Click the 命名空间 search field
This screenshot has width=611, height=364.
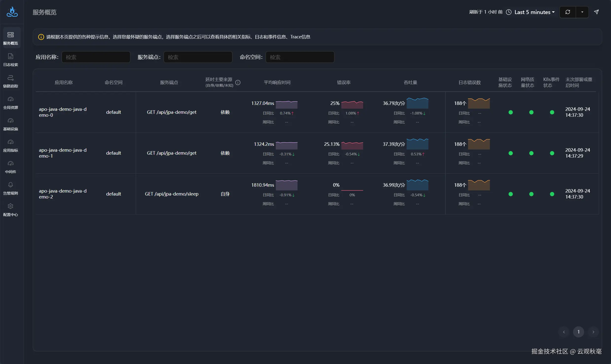pyautogui.click(x=300, y=57)
